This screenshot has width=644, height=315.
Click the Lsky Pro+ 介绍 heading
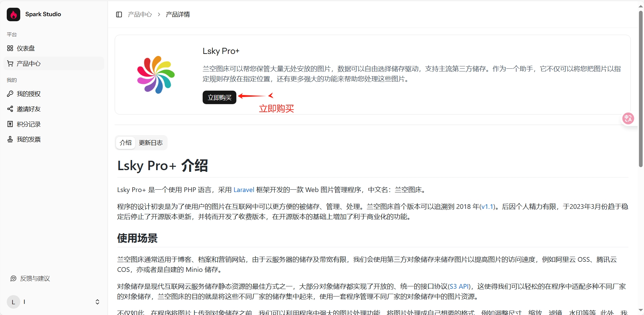(163, 166)
